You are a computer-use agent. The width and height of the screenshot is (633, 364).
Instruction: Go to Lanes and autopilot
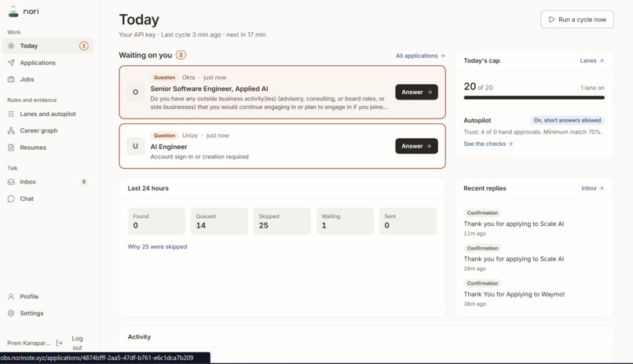click(48, 114)
